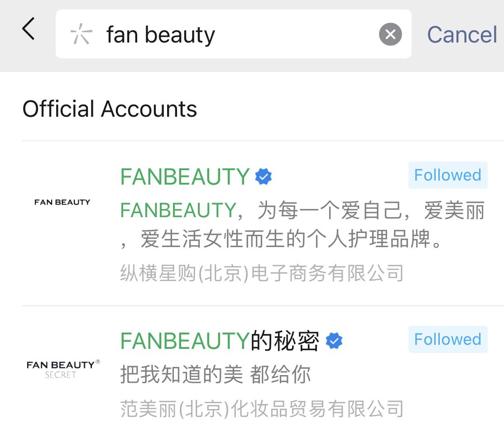Focus the 'fan beauty' search field

pyautogui.click(x=233, y=34)
